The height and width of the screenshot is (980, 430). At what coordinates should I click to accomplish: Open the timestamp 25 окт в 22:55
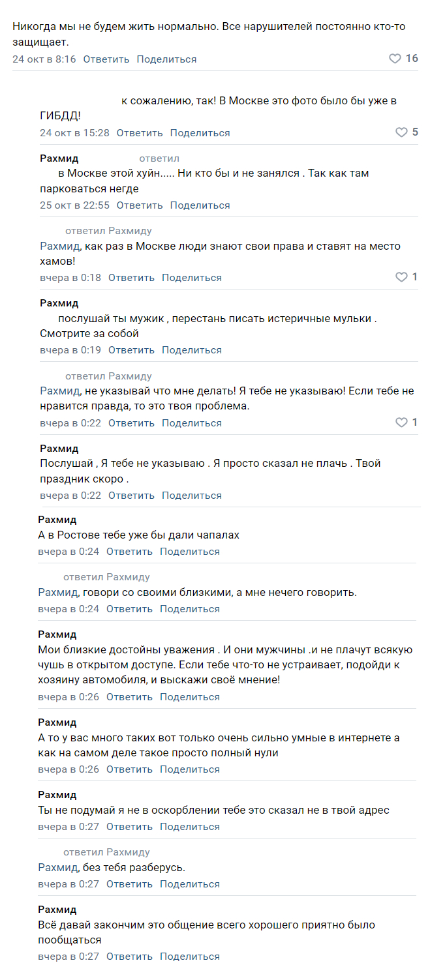pyautogui.click(x=74, y=205)
